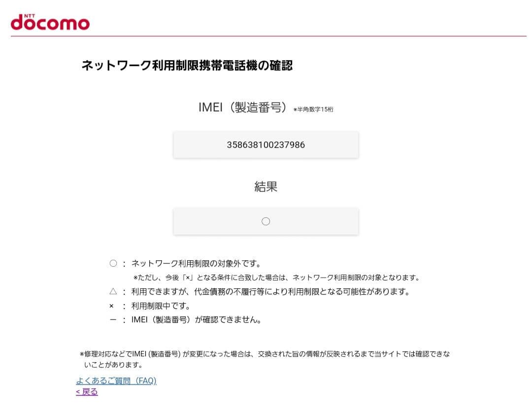This screenshot has height=411, width=532.
Task: Click the × legend symbol
Action: coord(112,305)
